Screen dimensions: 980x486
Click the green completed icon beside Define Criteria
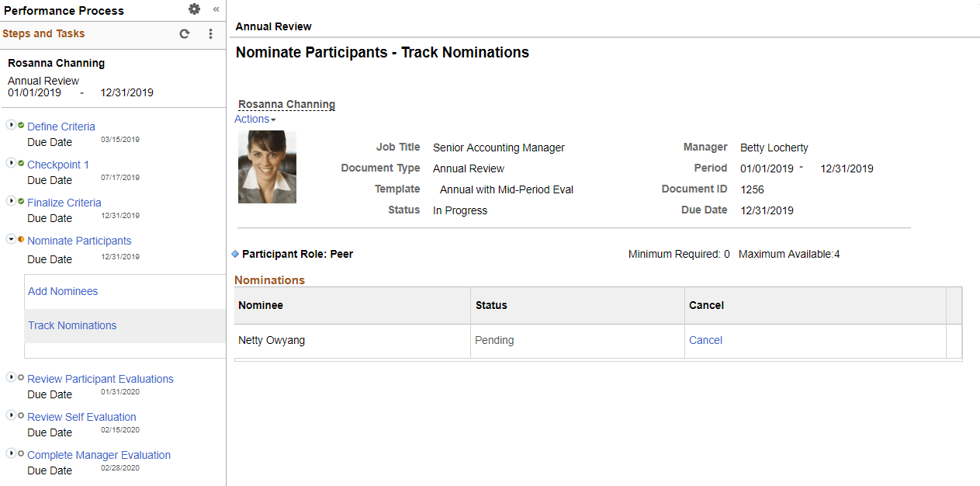pyautogui.click(x=20, y=123)
